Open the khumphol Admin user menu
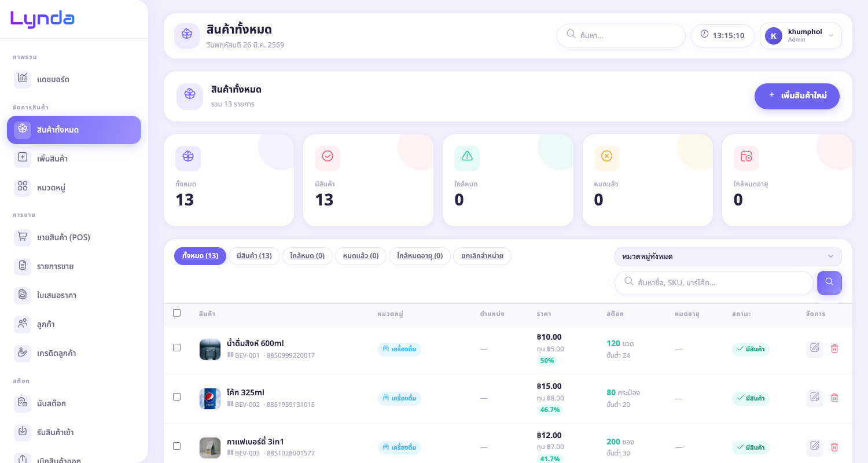This screenshot has width=868, height=463. [800, 36]
